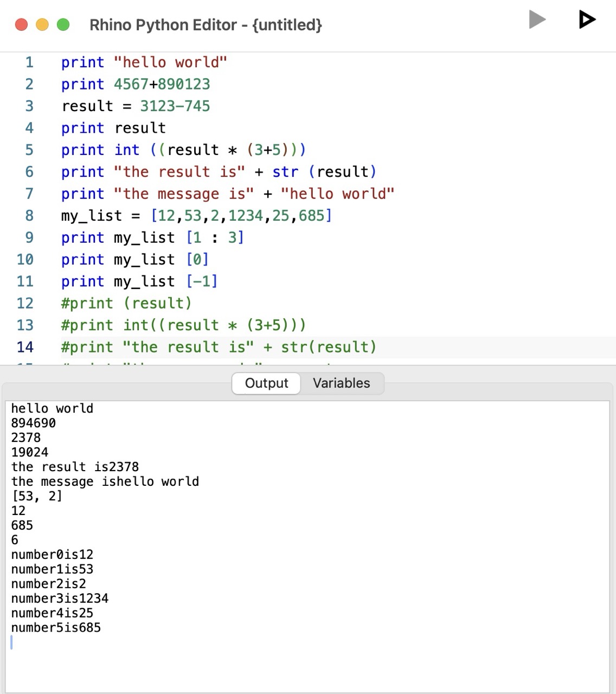Click the gray play button to run script
616x694 pixels.
(537, 19)
